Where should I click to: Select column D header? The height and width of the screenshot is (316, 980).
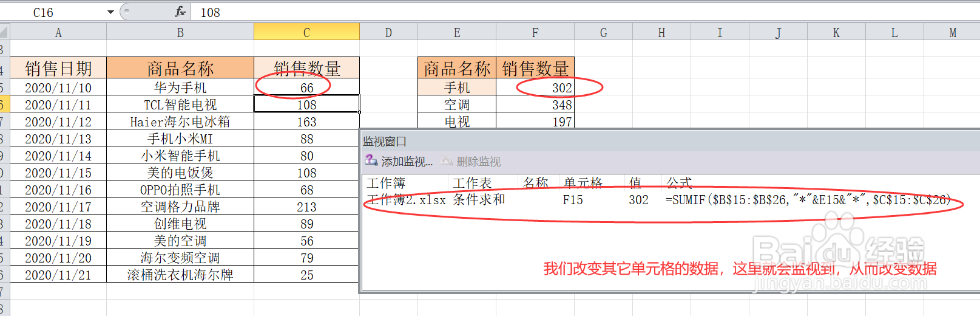point(388,32)
